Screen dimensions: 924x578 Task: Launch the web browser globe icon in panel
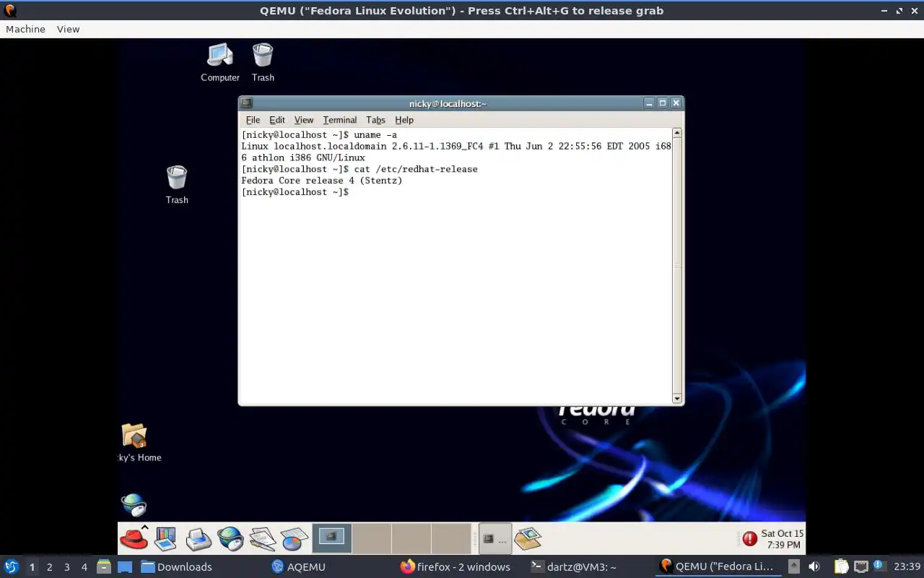231,538
